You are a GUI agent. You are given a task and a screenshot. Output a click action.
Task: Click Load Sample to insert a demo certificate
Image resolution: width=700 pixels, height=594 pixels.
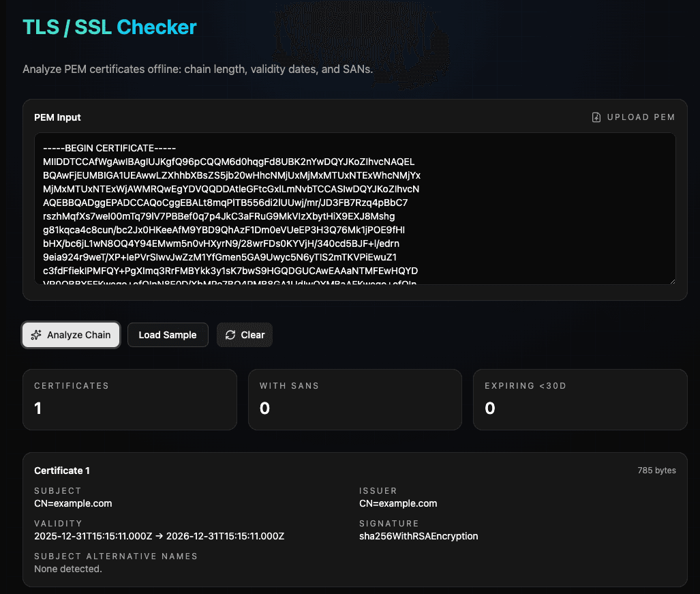(x=168, y=335)
